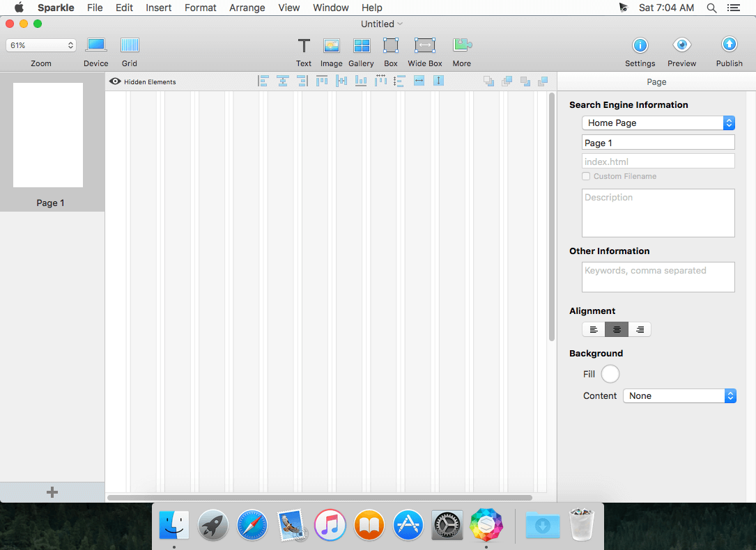Viewport: 756px width, 550px height.
Task: Set page alignment to right
Action: click(x=640, y=329)
